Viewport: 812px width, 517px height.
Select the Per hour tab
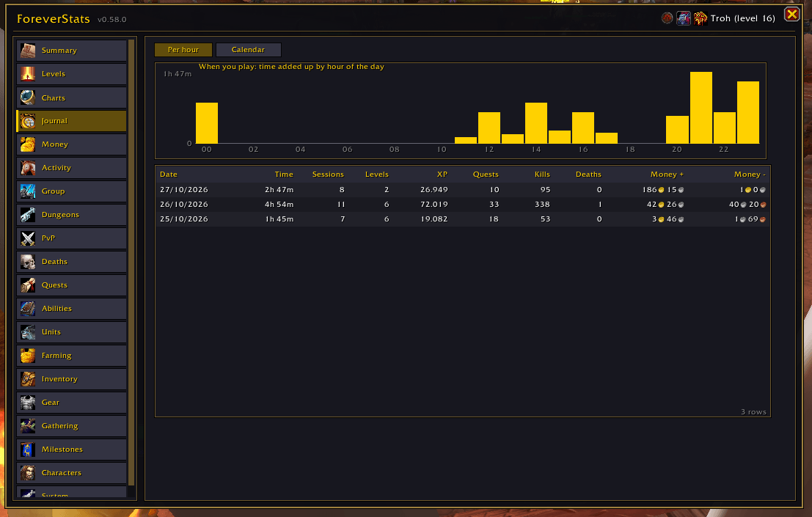183,50
